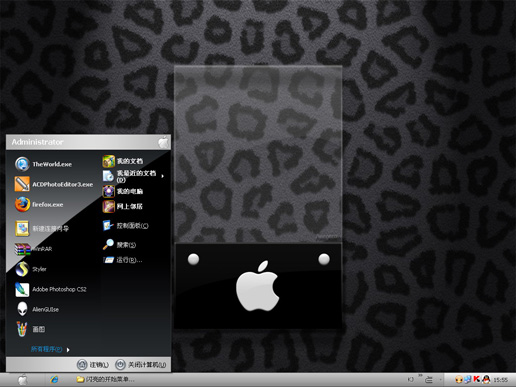Open the language bar options arrow
516x387 pixels.
point(440,380)
